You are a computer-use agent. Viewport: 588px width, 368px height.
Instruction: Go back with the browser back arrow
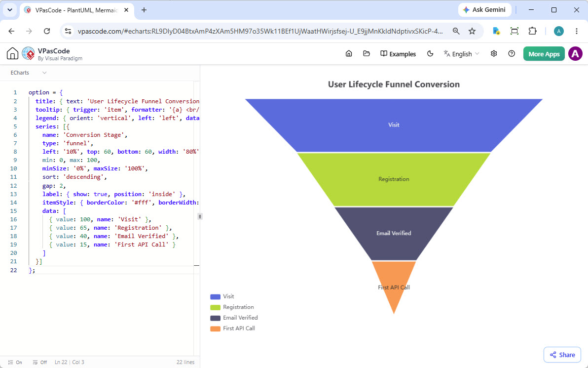click(12, 31)
